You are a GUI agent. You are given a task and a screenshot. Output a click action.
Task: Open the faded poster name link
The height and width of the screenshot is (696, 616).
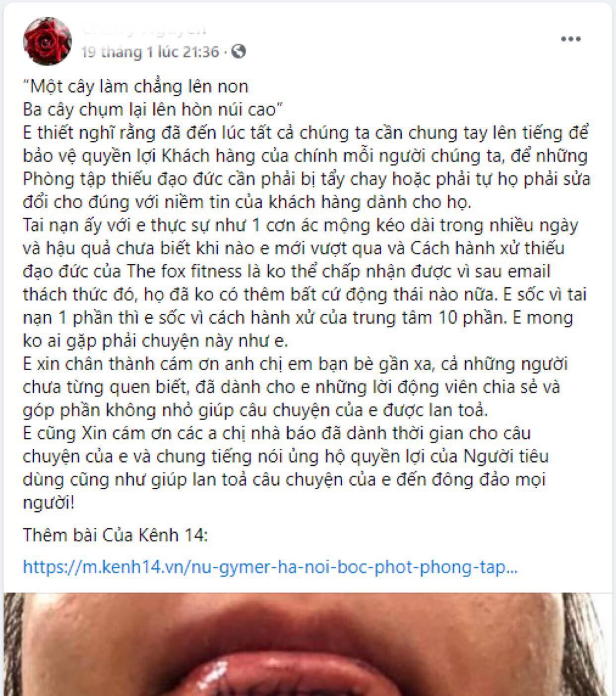[144, 29]
